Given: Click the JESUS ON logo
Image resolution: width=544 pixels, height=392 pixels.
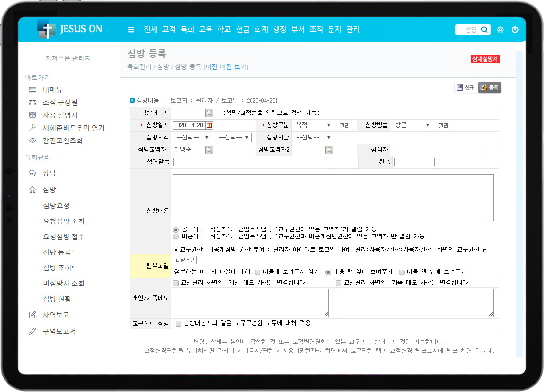Looking at the screenshot, I should pos(70,29).
